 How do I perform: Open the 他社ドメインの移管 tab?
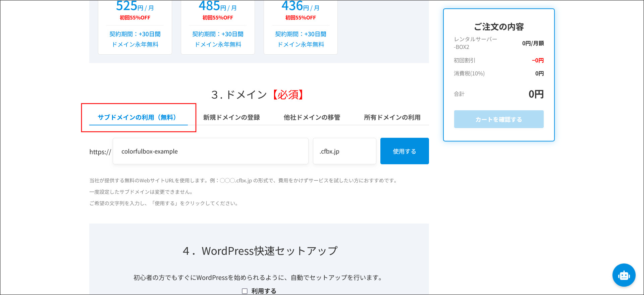tap(312, 117)
